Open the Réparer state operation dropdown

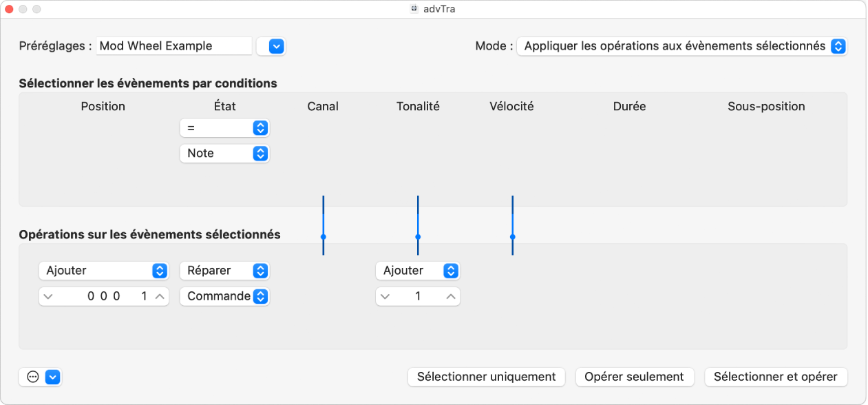tap(224, 271)
